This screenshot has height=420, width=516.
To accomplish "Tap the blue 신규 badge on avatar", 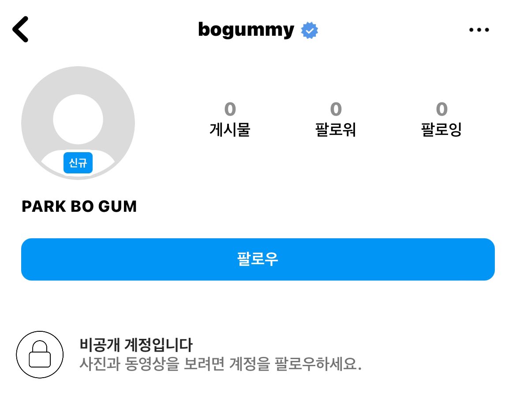I will pos(78,163).
